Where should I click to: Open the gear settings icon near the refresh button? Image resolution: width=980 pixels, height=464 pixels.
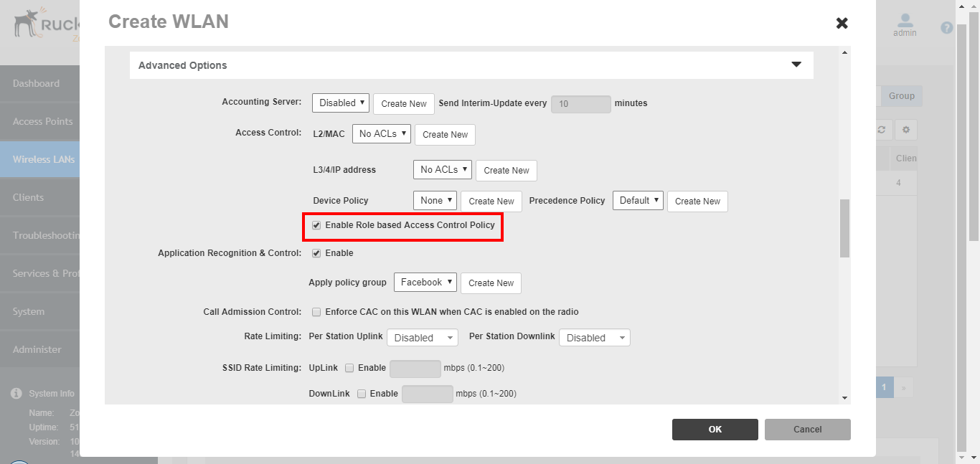point(905,130)
